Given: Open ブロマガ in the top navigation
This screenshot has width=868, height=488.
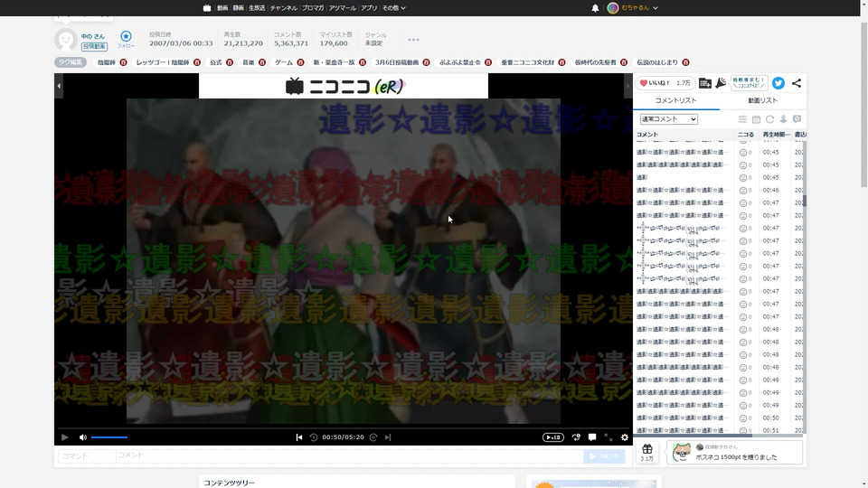Looking at the screenshot, I should tap(313, 8).
